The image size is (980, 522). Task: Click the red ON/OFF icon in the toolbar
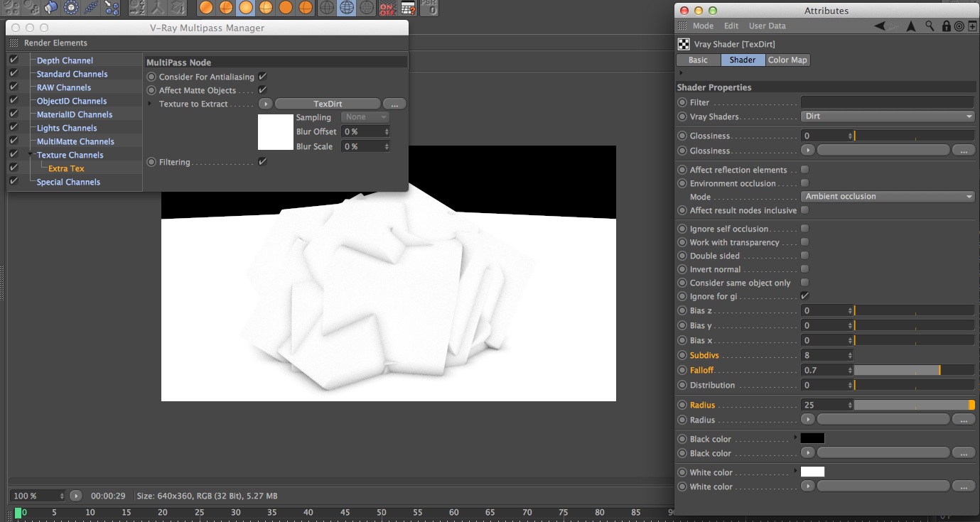click(x=387, y=9)
